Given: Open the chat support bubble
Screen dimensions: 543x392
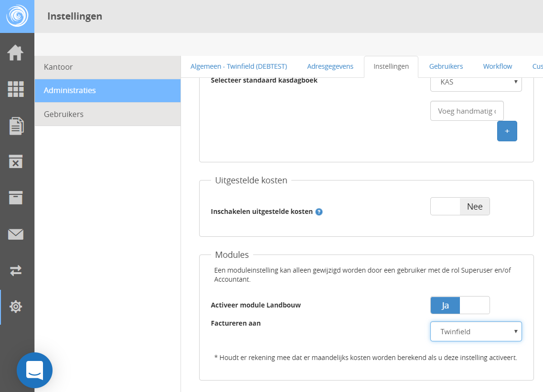Looking at the screenshot, I should [34, 370].
